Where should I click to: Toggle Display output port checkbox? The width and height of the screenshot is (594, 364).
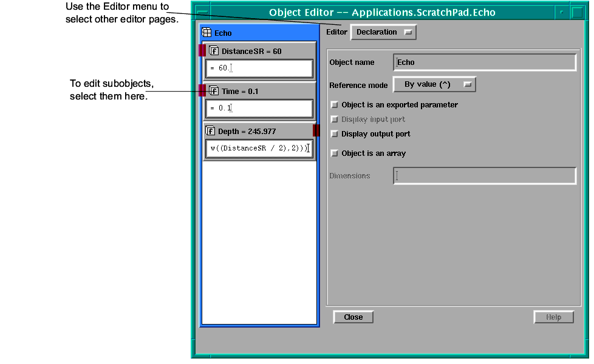click(x=333, y=134)
